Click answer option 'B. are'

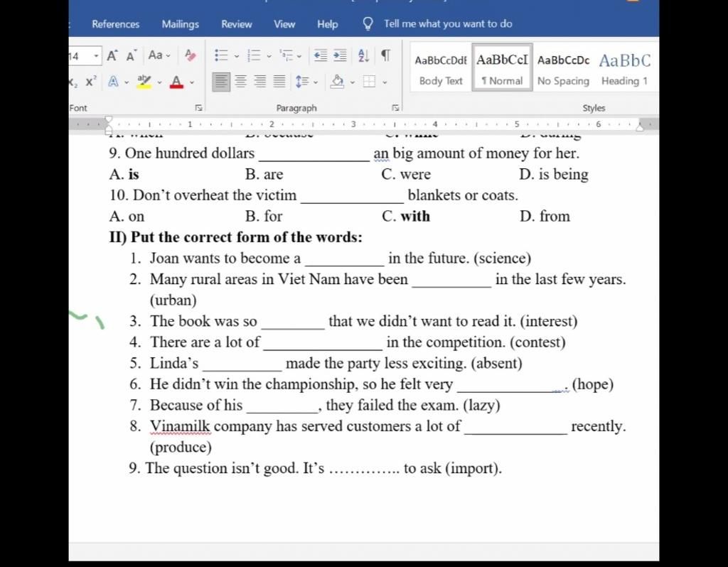(x=264, y=174)
